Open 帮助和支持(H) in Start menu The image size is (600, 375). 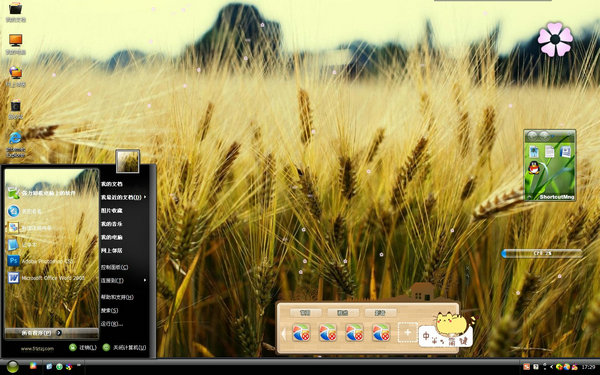coord(117,297)
